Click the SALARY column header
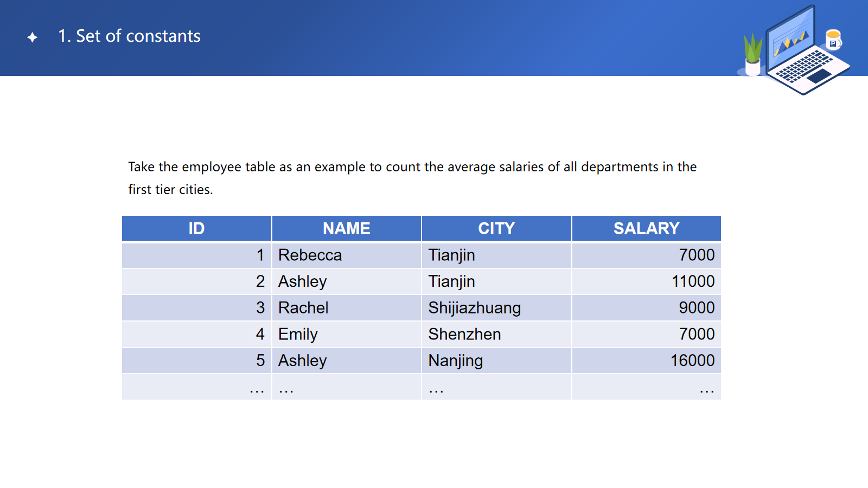The height and width of the screenshot is (488, 868). click(x=646, y=228)
